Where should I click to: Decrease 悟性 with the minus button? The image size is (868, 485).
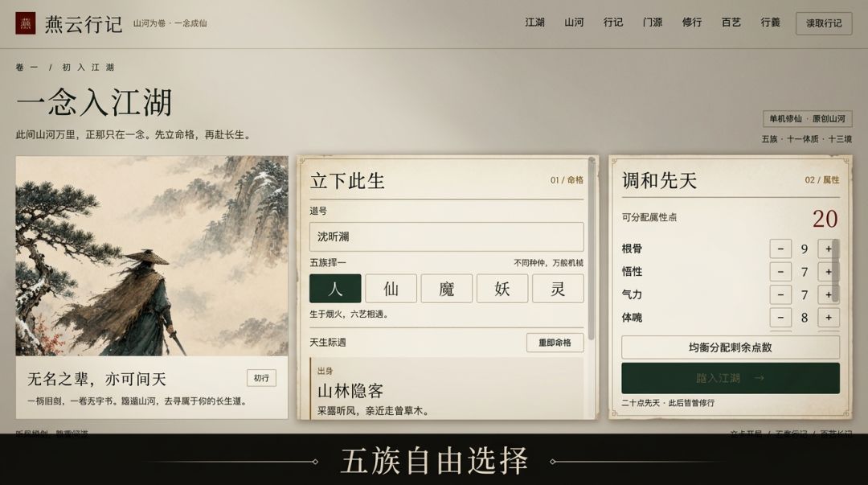(x=780, y=272)
